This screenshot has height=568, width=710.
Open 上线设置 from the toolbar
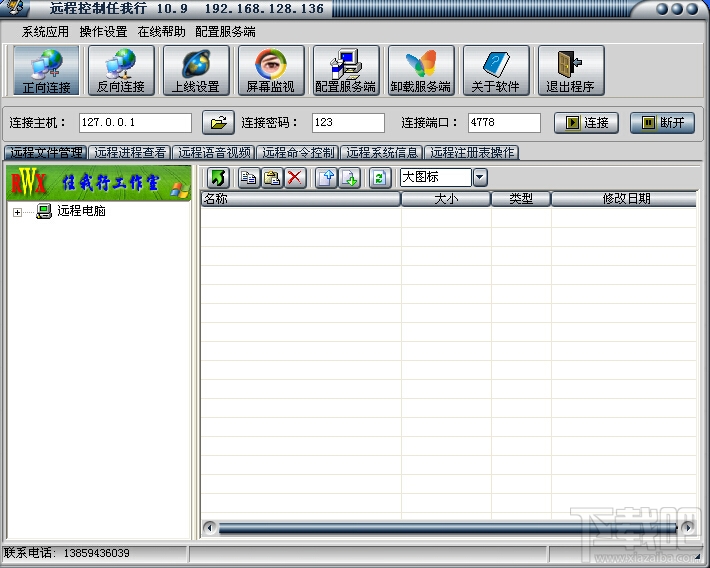pos(196,70)
